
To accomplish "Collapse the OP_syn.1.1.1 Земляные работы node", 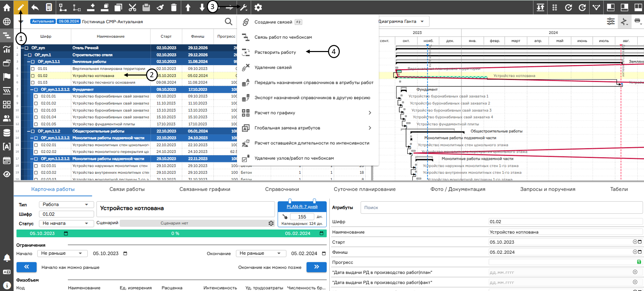I will pyautogui.click(x=28, y=62).
